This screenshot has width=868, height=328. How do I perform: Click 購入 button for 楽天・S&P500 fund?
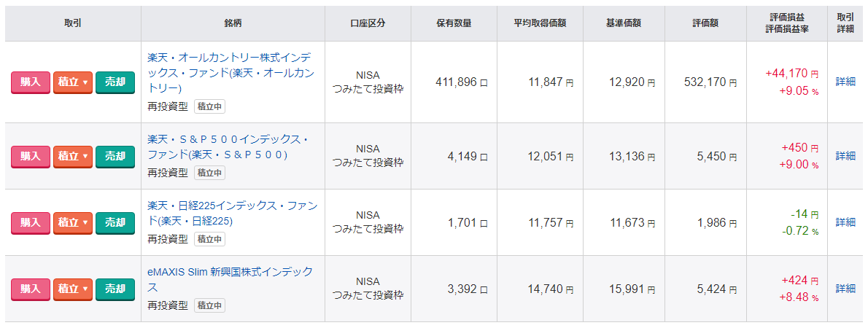31,156
